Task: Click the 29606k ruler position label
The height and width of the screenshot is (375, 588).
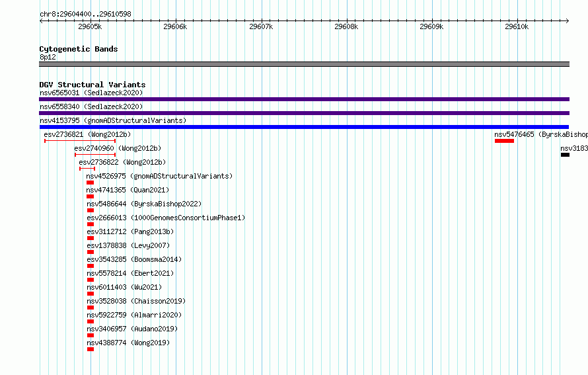Action: point(175,26)
